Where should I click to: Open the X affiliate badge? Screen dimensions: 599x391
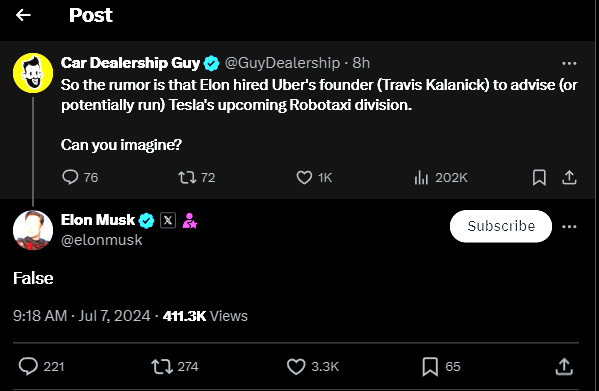point(168,220)
